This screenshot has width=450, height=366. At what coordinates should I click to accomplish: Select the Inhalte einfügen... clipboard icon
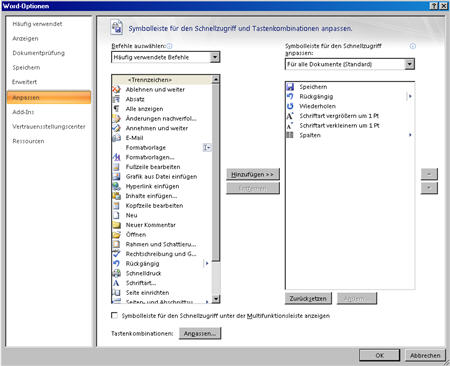point(116,196)
